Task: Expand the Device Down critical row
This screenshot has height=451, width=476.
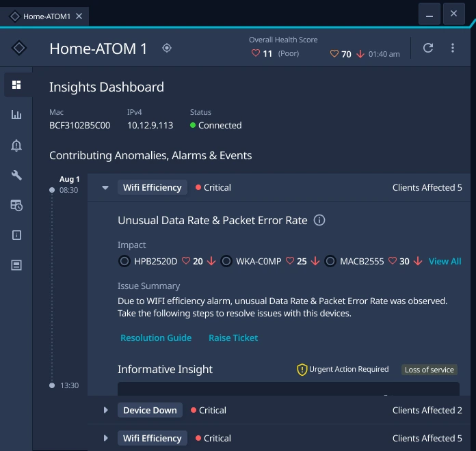Action: click(105, 411)
